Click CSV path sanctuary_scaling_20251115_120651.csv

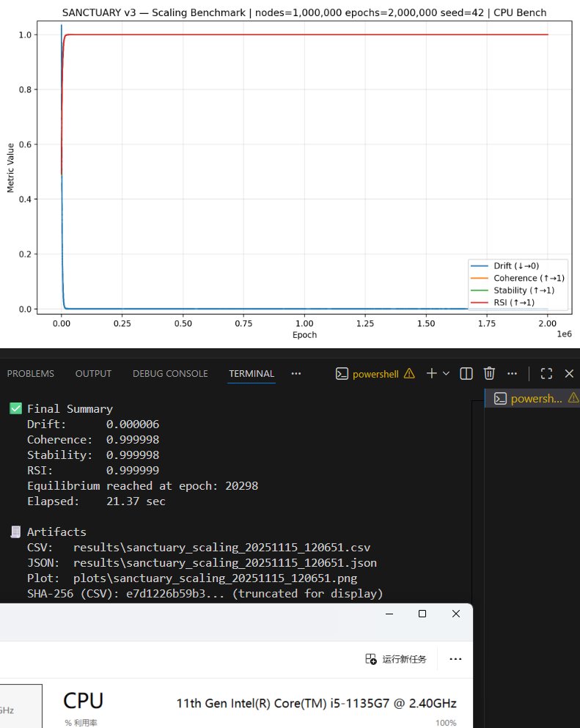click(x=221, y=548)
